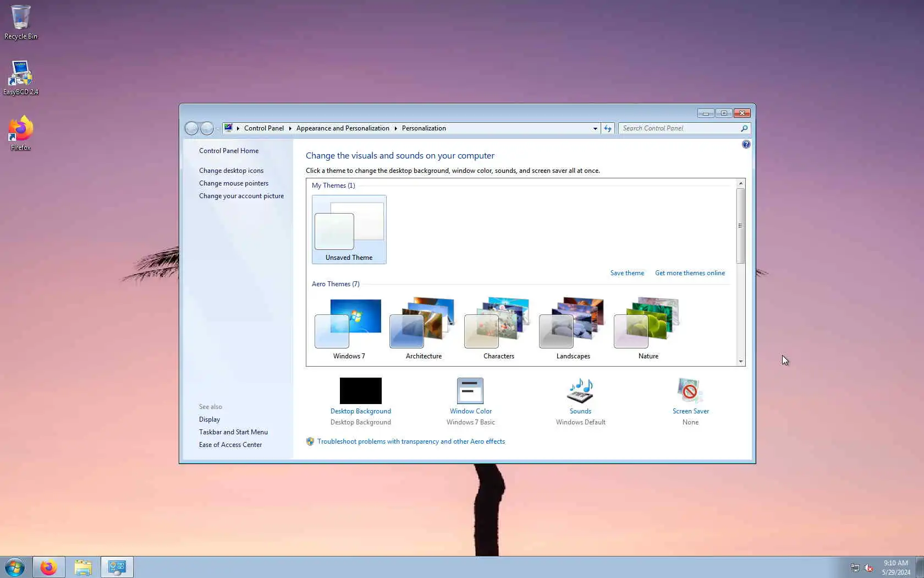Click into the Search Control Panel field

[x=679, y=128]
